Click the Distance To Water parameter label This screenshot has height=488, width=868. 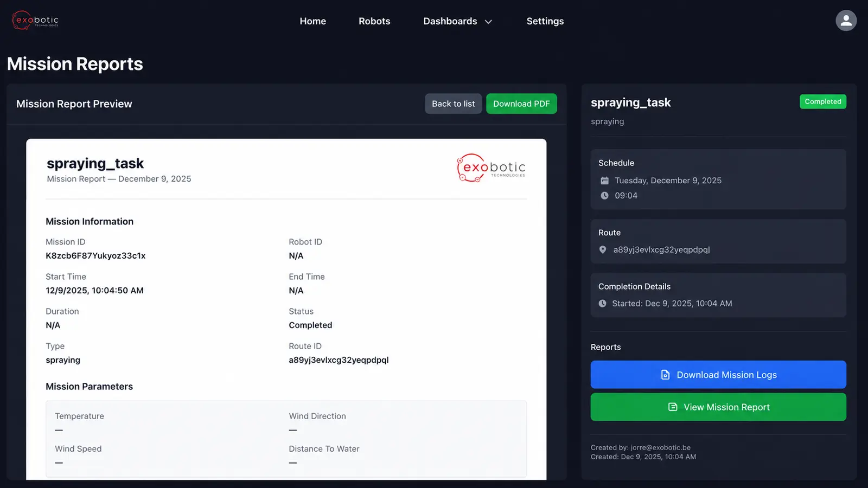324,449
